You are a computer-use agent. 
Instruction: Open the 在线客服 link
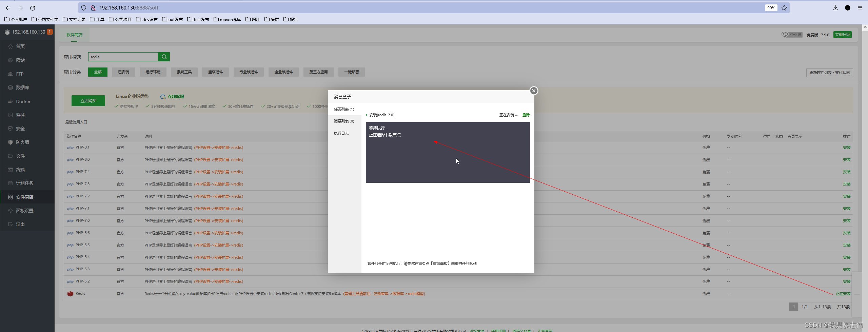pyautogui.click(x=172, y=97)
